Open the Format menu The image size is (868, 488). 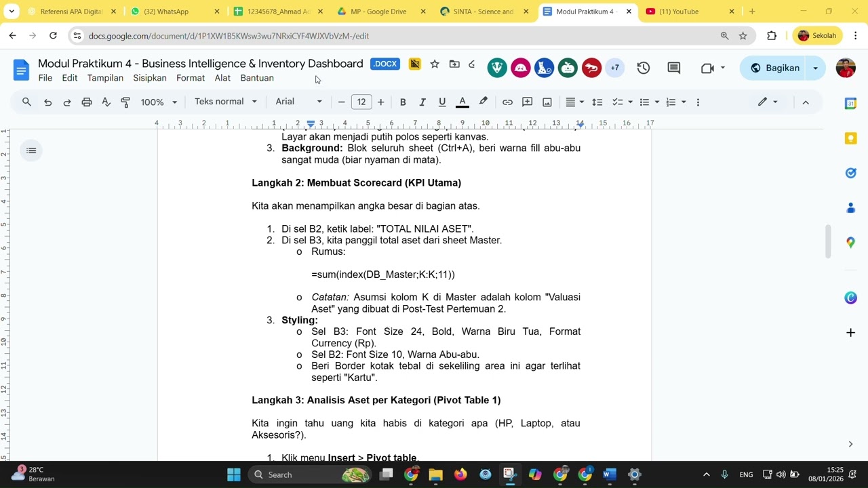[191, 78]
